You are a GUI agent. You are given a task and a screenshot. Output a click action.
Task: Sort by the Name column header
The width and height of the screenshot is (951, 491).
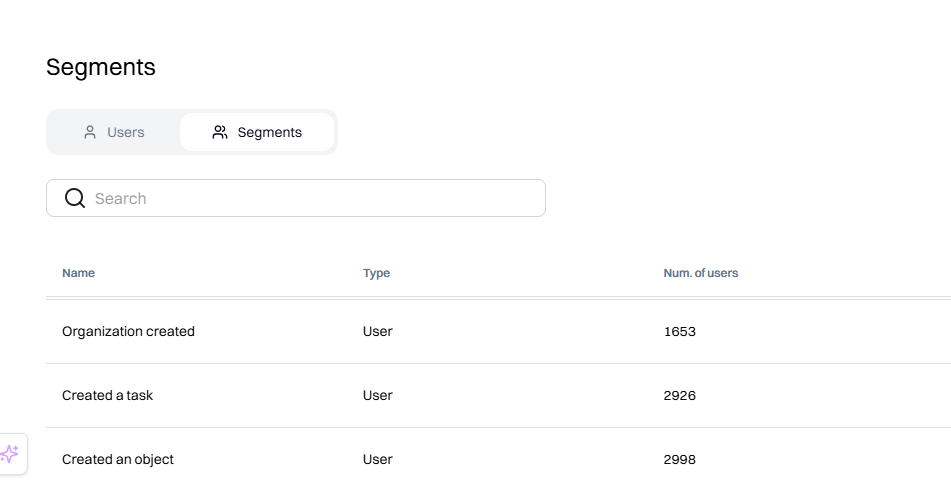[x=78, y=273]
